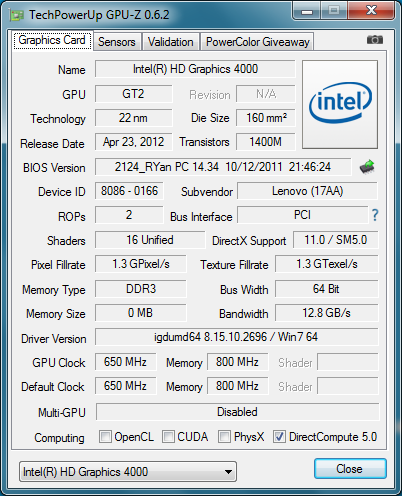
Task: Click the empty Shader field in Default Clock row
Action: tap(348, 386)
